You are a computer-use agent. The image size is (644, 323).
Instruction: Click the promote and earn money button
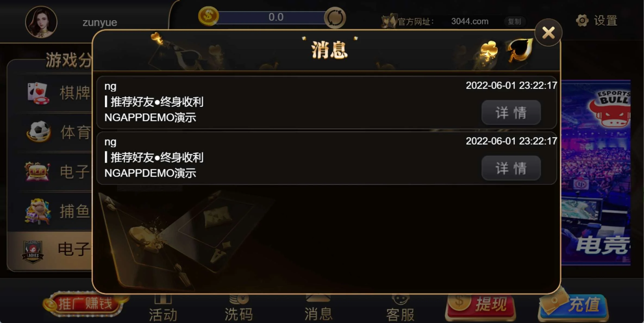(84, 304)
